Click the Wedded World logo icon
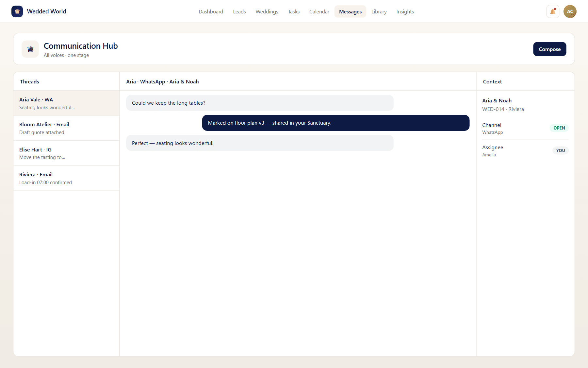This screenshot has height=368, width=588. [17, 11]
